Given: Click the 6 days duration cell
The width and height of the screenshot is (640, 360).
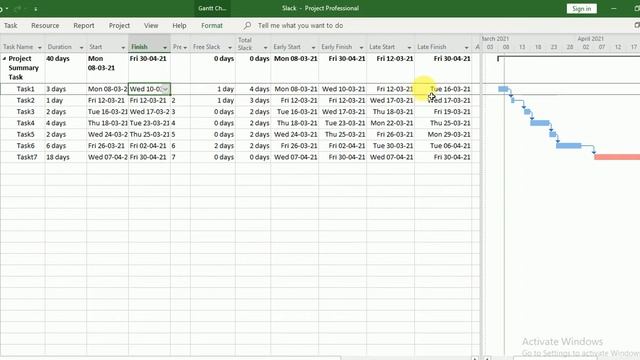Looking at the screenshot, I should [x=66, y=146].
